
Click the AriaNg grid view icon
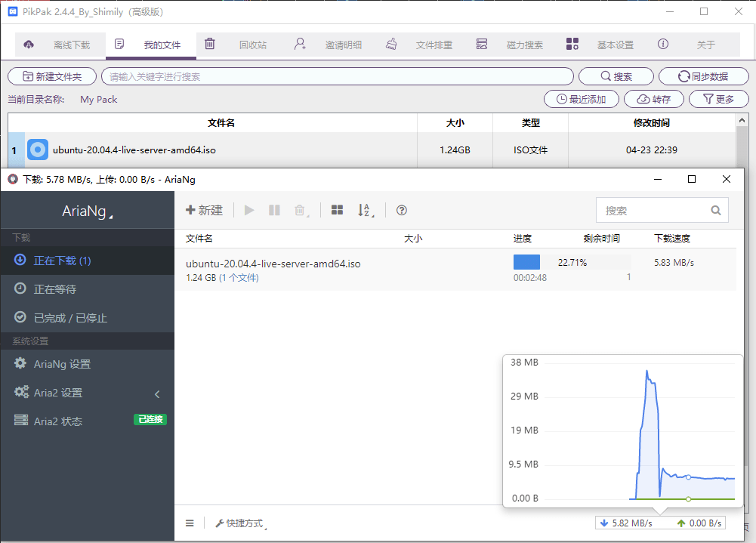(338, 210)
